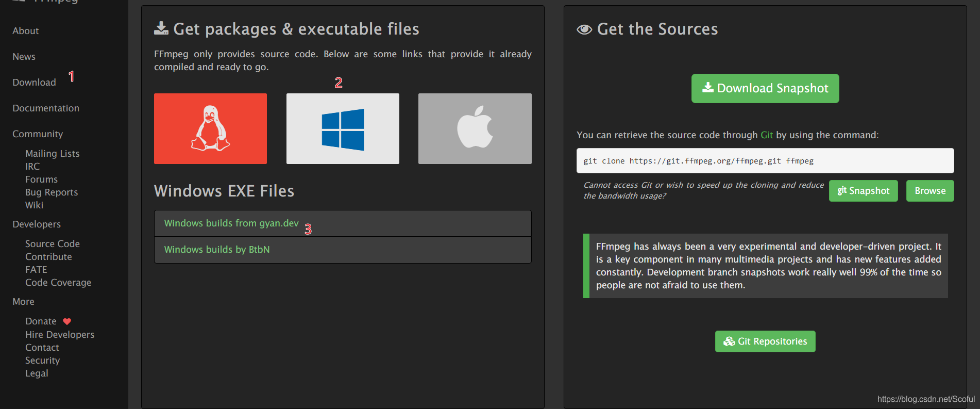Open the IRC link

(x=32, y=167)
